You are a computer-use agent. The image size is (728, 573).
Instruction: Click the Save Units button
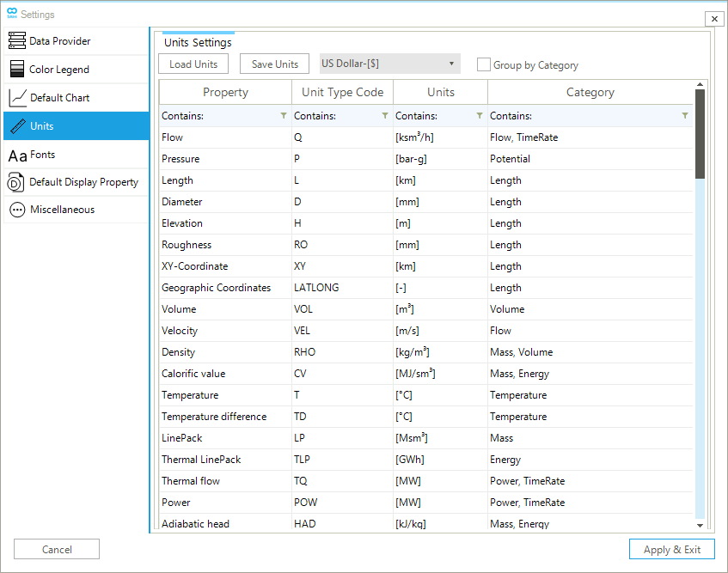coord(274,64)
